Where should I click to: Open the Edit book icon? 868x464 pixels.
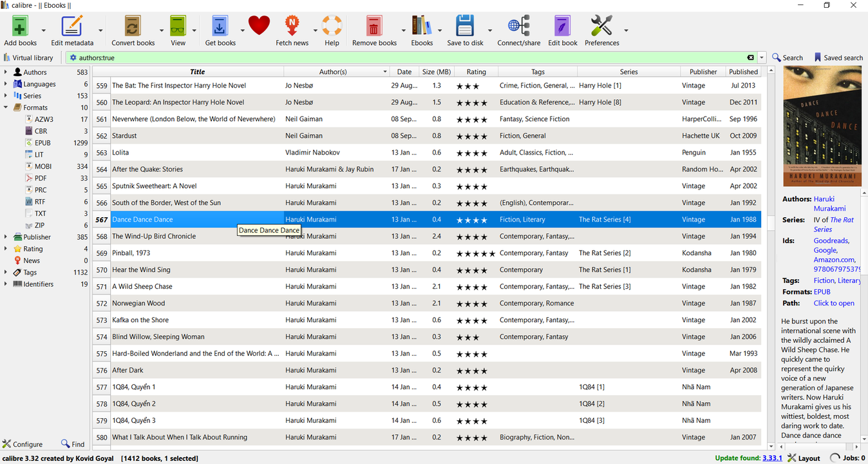563,26
